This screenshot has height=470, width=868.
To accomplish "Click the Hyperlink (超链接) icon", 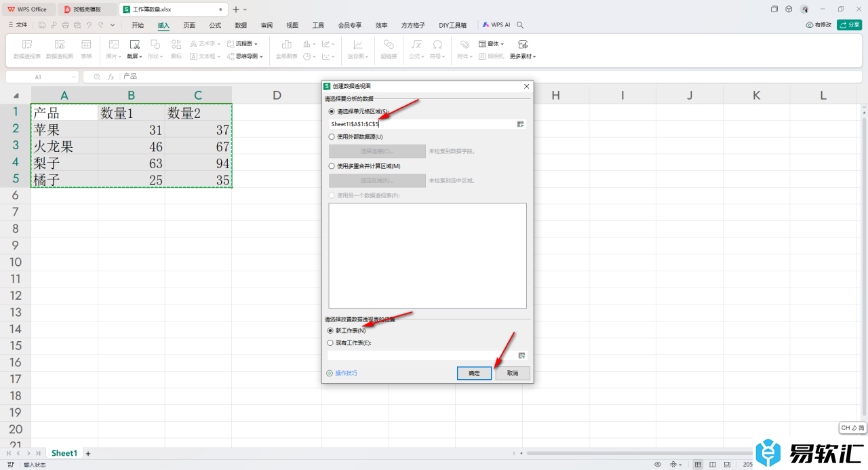I will 389,44.
